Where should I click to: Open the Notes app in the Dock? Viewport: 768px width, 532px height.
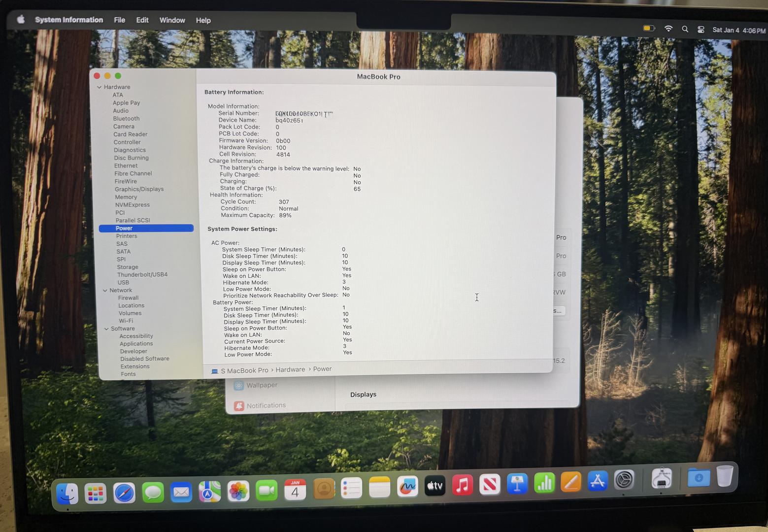380,487
